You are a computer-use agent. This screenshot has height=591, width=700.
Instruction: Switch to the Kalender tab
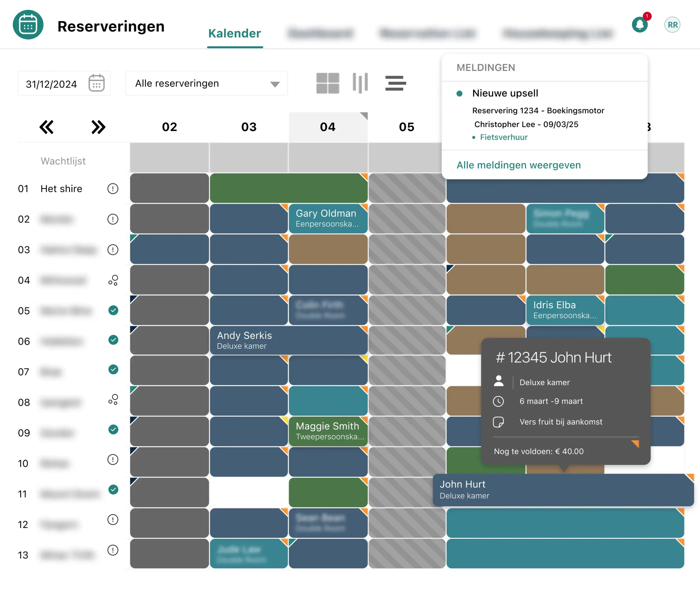click(234, 33)
